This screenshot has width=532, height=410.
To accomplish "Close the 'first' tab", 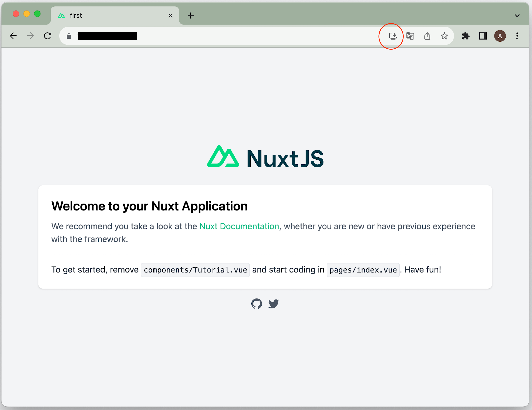I will coord(171,16).
